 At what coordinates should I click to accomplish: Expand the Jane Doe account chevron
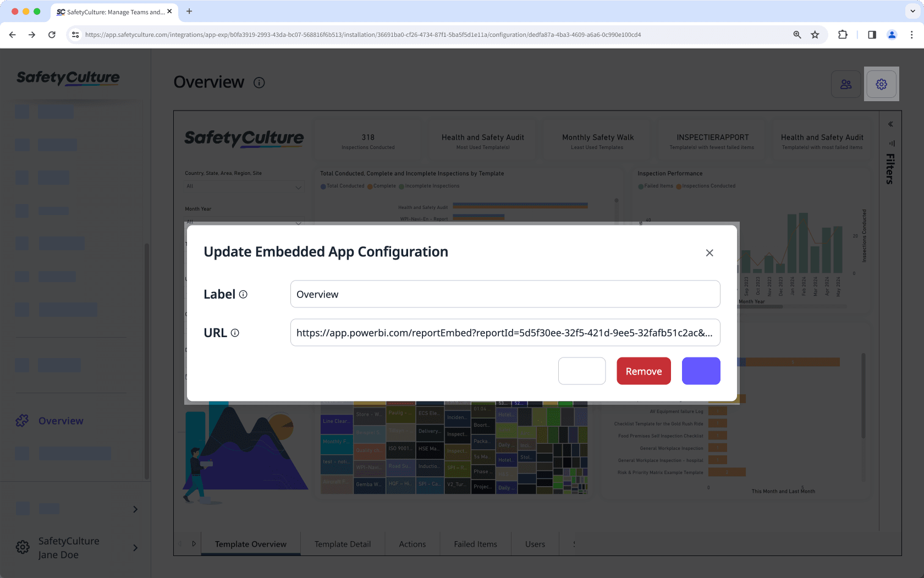(135, 547)
